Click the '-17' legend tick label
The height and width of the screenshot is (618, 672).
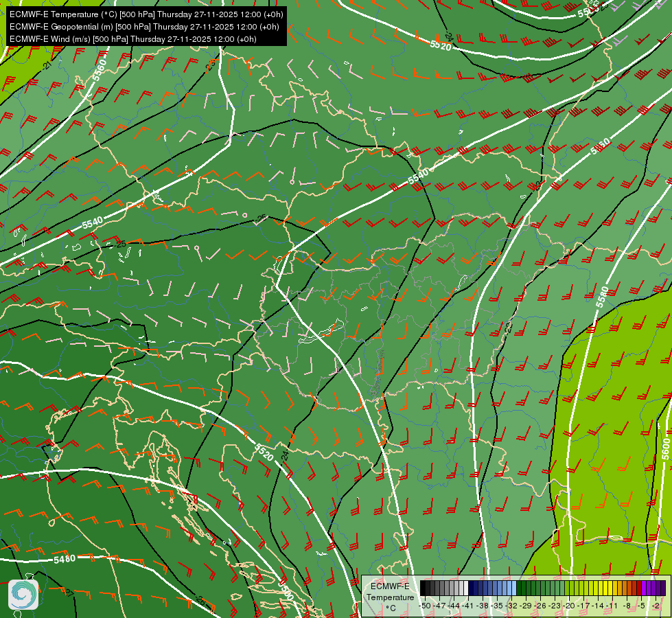click(x=583, y=606)
